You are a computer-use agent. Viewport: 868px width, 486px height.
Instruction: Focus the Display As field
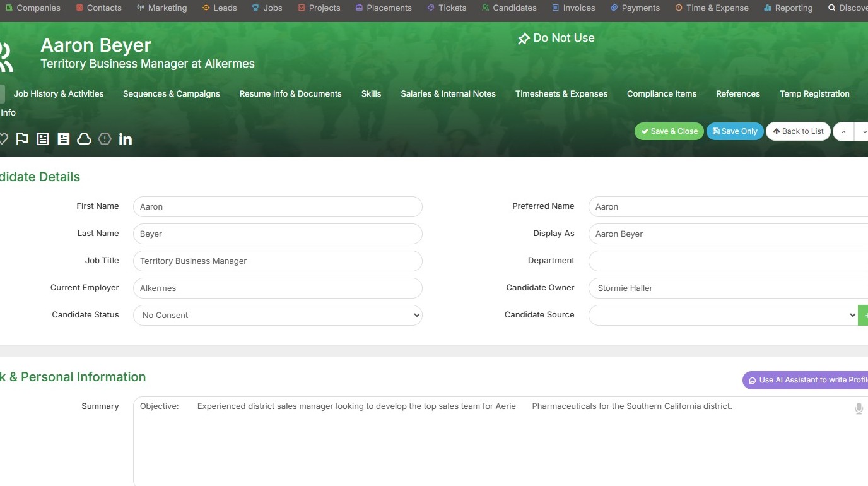coord(728,234)
